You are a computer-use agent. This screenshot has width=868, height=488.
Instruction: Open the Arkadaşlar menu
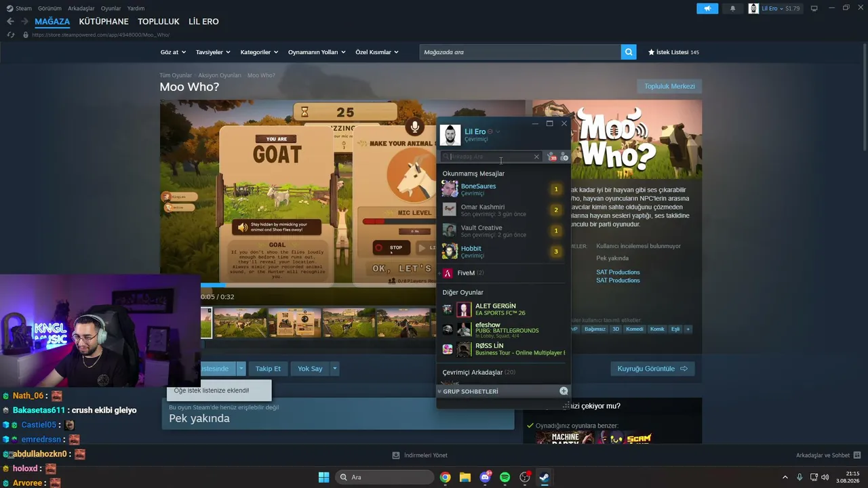tap(81, 8)
